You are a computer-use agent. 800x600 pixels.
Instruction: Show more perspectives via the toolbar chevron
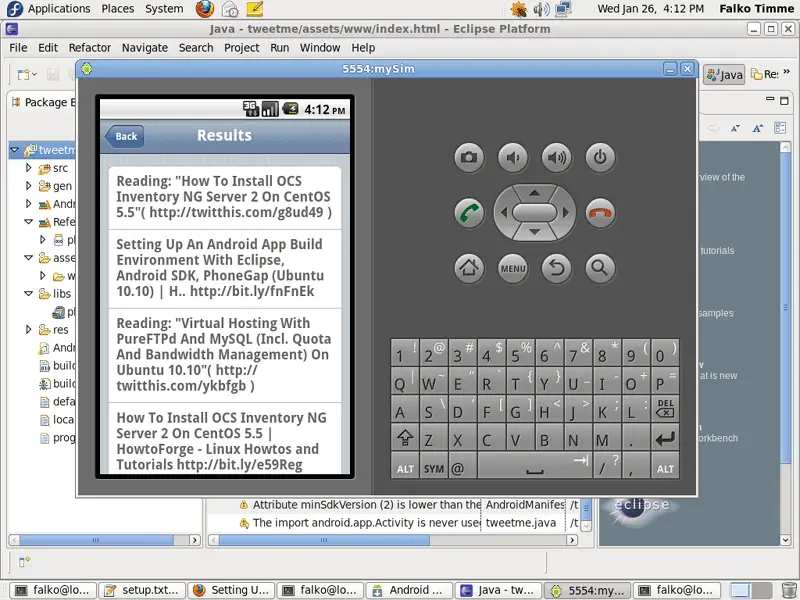point(786,72)
